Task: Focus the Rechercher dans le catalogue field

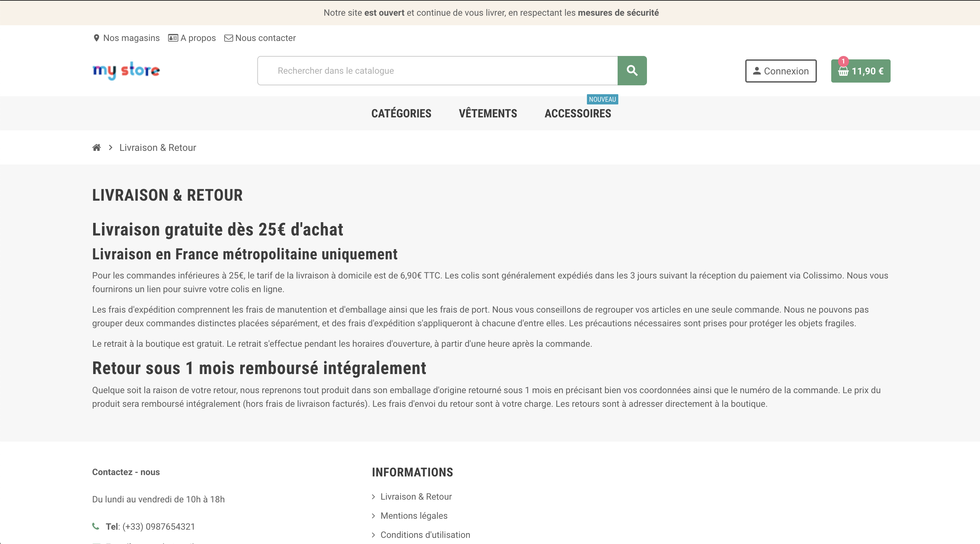Action: click(437, 71)
